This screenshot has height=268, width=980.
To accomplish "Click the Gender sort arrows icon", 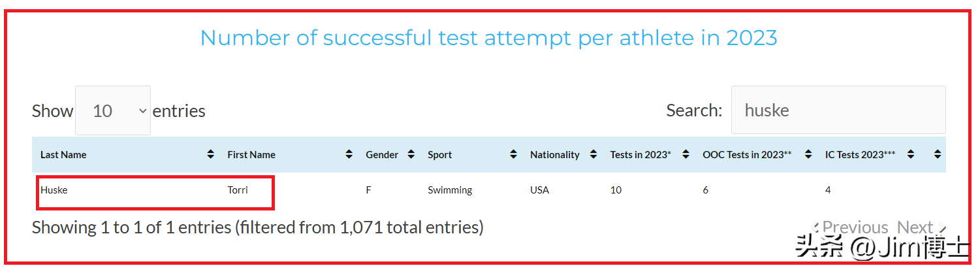I will (411, 155).
